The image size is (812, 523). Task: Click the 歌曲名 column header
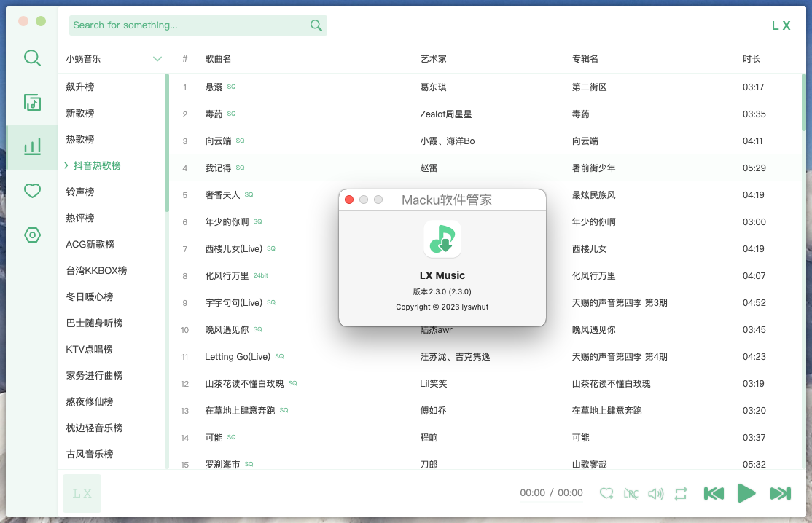pyautogui.click(x=218, y=59)
